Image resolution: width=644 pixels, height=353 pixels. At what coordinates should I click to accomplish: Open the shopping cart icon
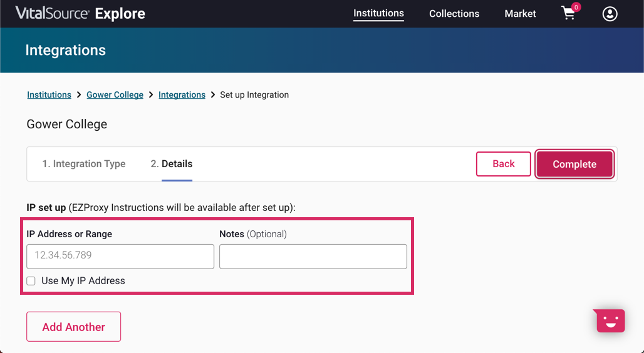(x=568, y=14)
